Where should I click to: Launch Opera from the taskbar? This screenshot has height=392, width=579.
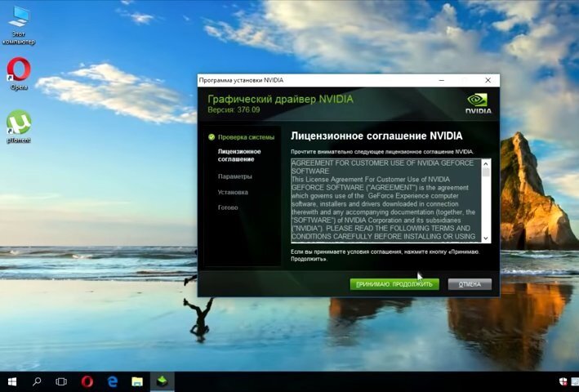pyautogui.click(x=87, y=381)
